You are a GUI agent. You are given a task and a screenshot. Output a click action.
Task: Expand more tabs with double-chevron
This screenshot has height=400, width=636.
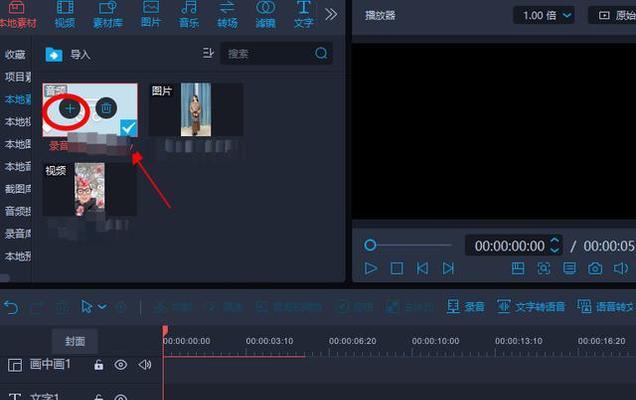coord(331,15)
